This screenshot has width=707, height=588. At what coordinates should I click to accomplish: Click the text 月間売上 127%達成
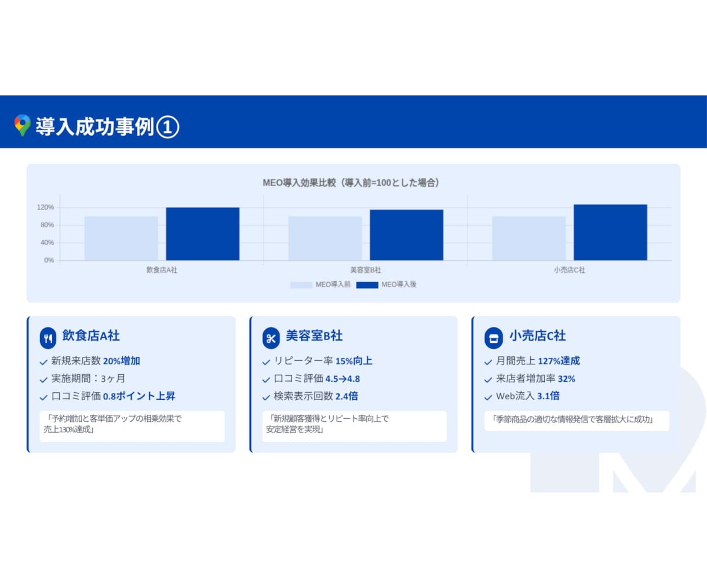point(538,361)
